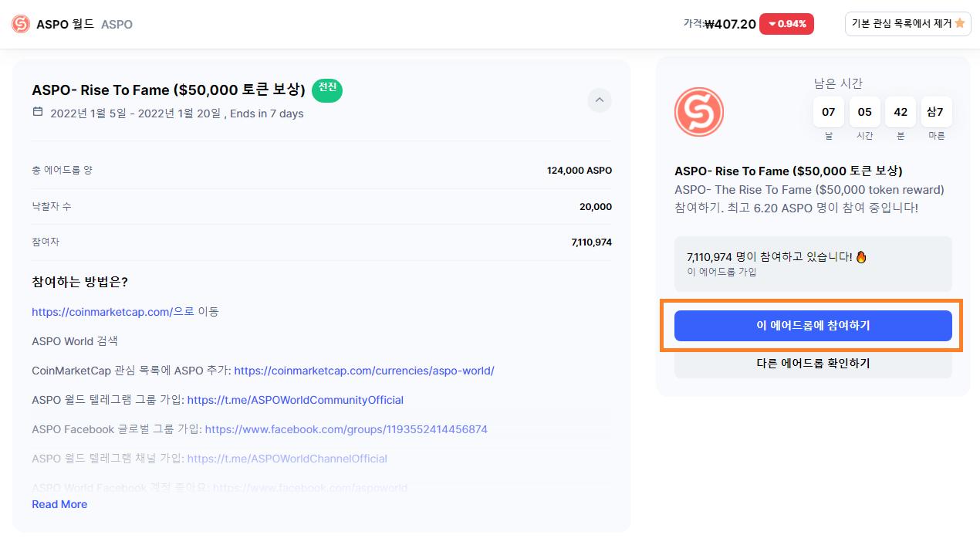This screenshot has height=542, width=980.
Task: Open the ASPOWorldCommunityOfficial Telegram link
Action: click(296, 400)
